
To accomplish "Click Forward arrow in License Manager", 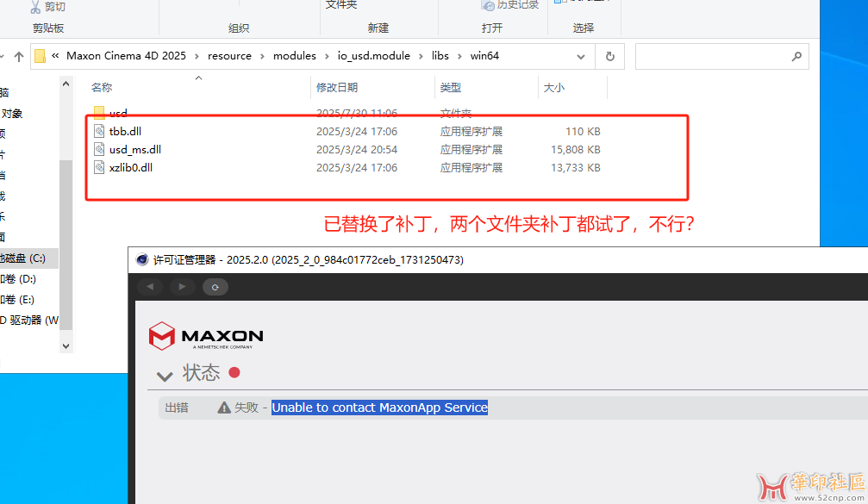I will point(182,287).
